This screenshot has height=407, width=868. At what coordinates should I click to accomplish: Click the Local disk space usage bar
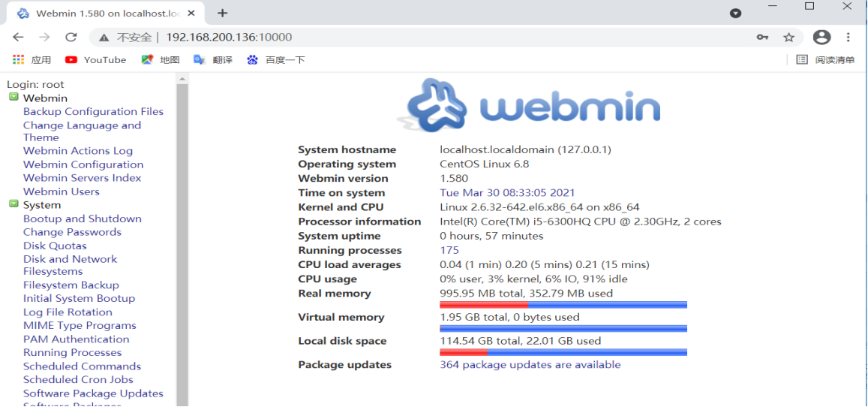(x=563, y=352)
